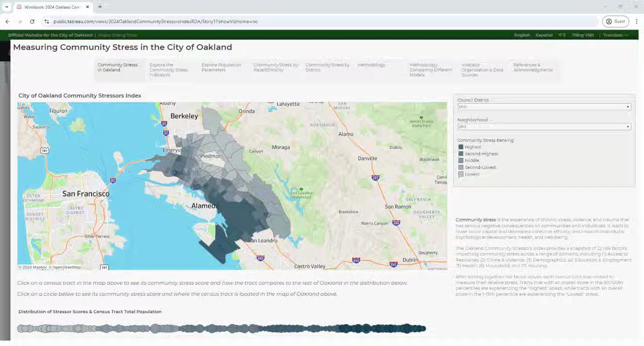The height and width of the screenshot is (346, 644).
Task: Click the San Leandro Watershed park marker
Action: pyautogui.click(x=301, y=189)
